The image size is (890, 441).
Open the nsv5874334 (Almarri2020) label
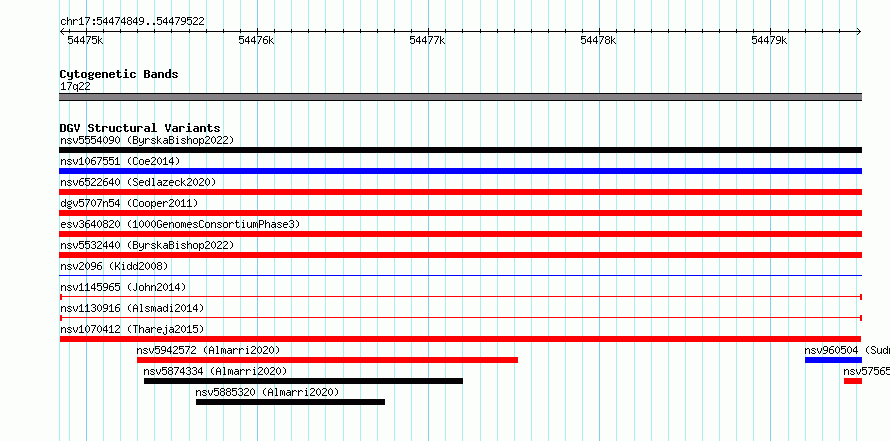coord(215,371)
